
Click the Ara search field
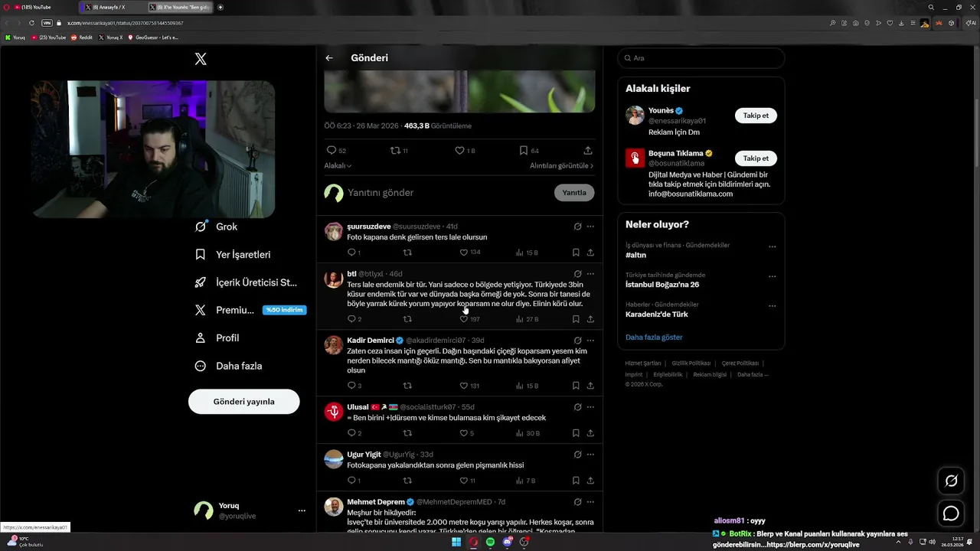pyautogui.click(x=701, y=58)
